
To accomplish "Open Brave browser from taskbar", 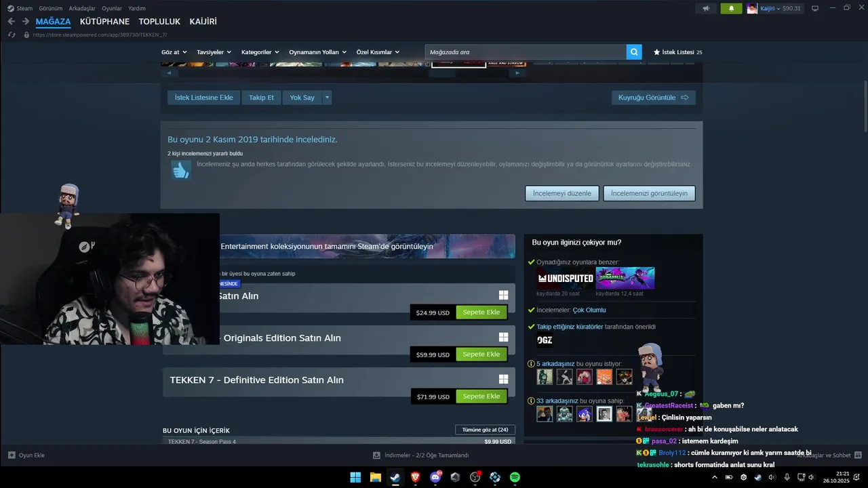I will point(415,477).
